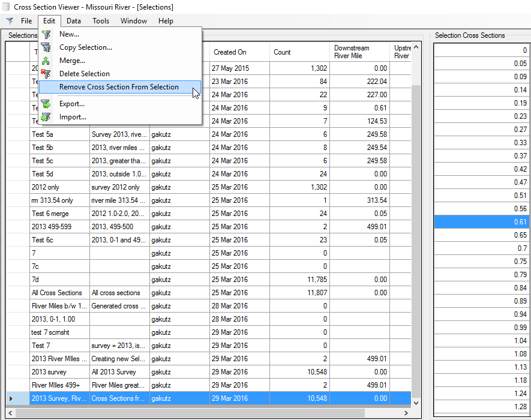Open the Data menu
The width and height of the screenshot is (531, 420).
click(x=74, y=21)
